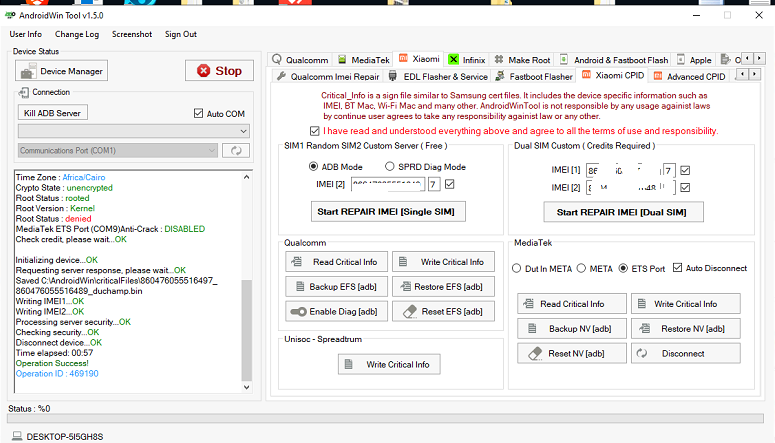Viewport: 775px width, 443px height.
Task: Sign Out of the tool
Action: (180, 34)
